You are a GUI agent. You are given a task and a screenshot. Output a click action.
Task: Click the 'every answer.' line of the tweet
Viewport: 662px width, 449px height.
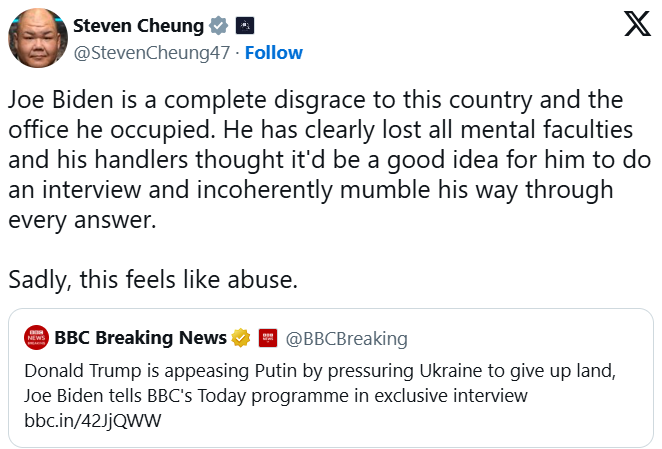point(82,220)
